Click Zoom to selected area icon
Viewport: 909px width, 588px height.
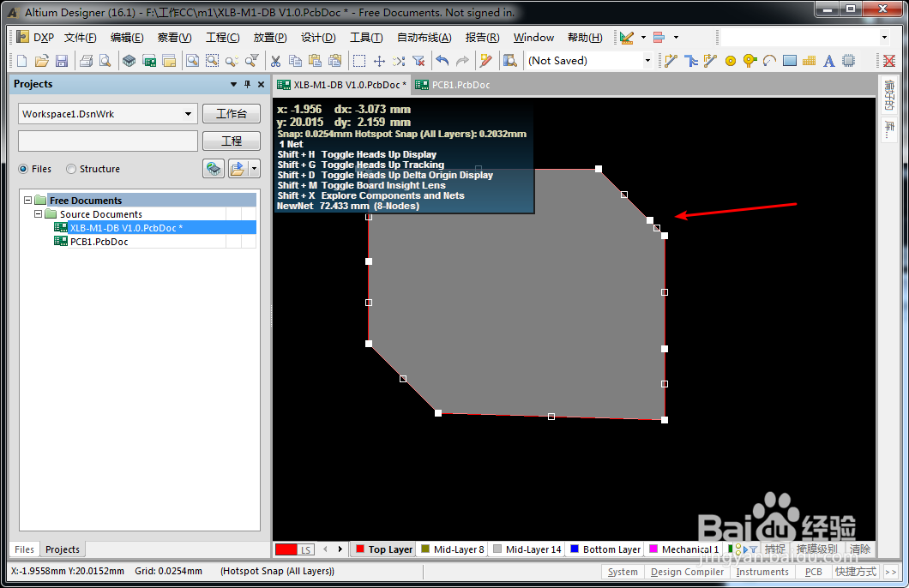212,61
